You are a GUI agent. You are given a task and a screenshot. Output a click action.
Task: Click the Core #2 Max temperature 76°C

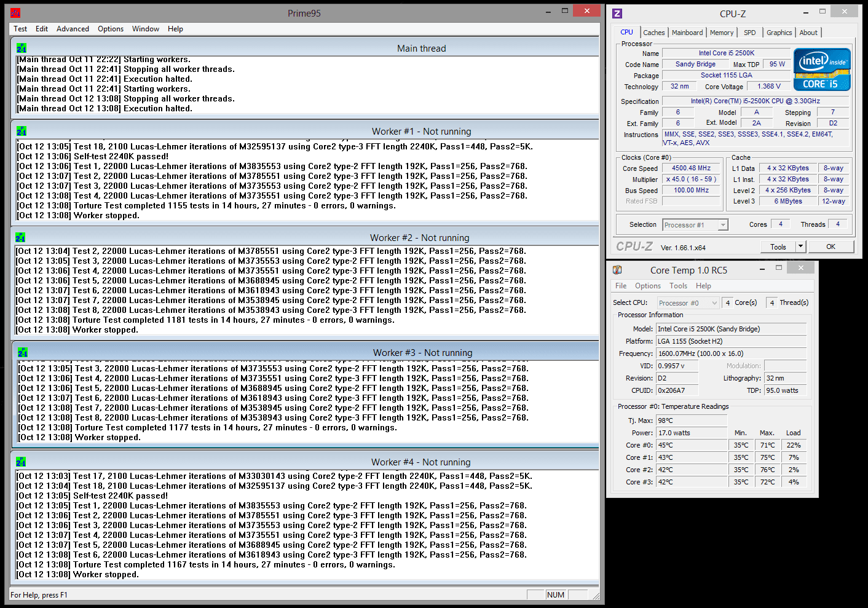(767, 470)
